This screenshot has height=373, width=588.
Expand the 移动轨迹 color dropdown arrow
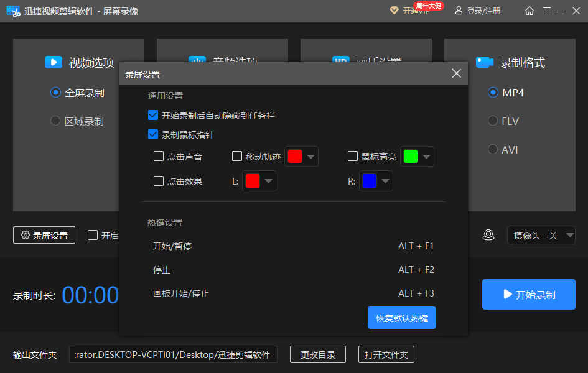pyautogui.click(x=311, y=157)
